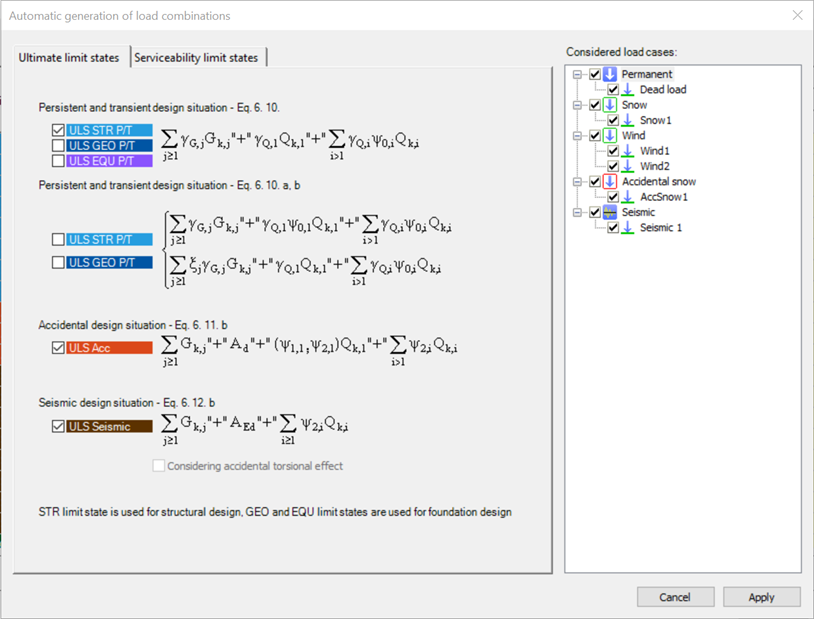Uncheck the AccSnow1 load case checkbox
Screen dimensions: 814x619
tap(613, 197)
